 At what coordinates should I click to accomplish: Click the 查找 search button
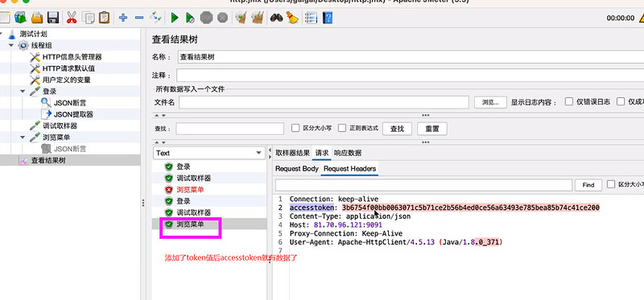click(397, 129)
